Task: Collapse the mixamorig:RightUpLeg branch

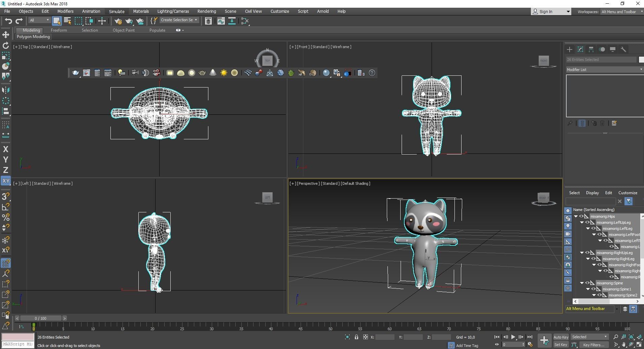Action: 582,253
